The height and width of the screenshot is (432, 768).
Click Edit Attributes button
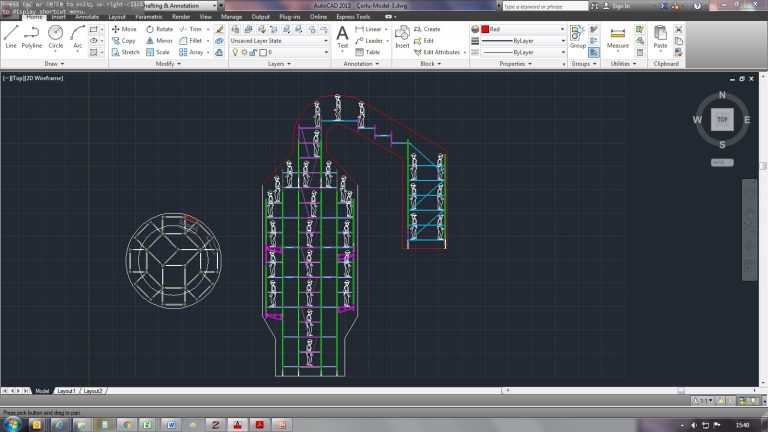(x=440, y=52)
